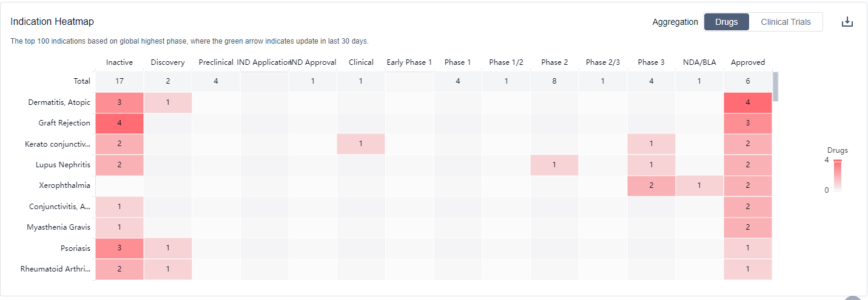Click the Total Inactive count 17
The height and width of the screenshot is (300, 868).
pyautogui.click(x=119, y=81)
